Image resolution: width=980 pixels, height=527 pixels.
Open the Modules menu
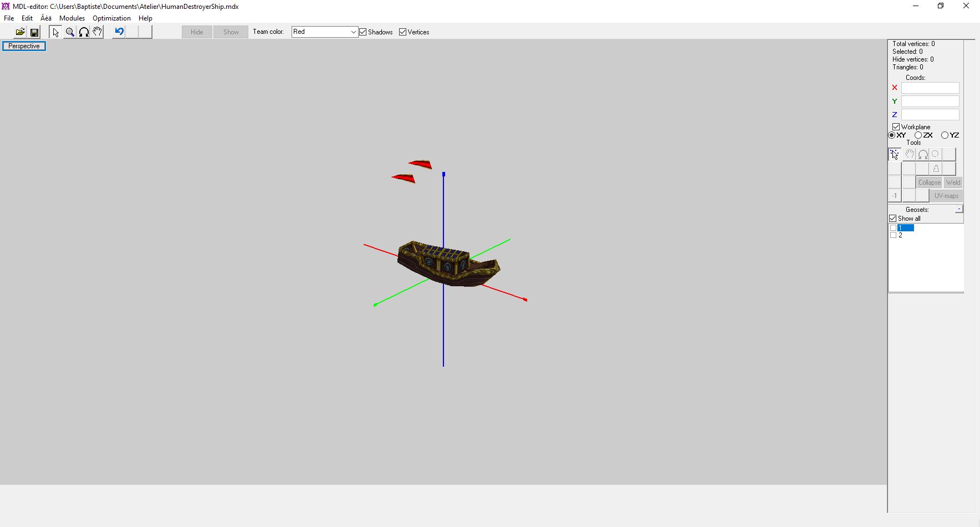tap(72, 18)
